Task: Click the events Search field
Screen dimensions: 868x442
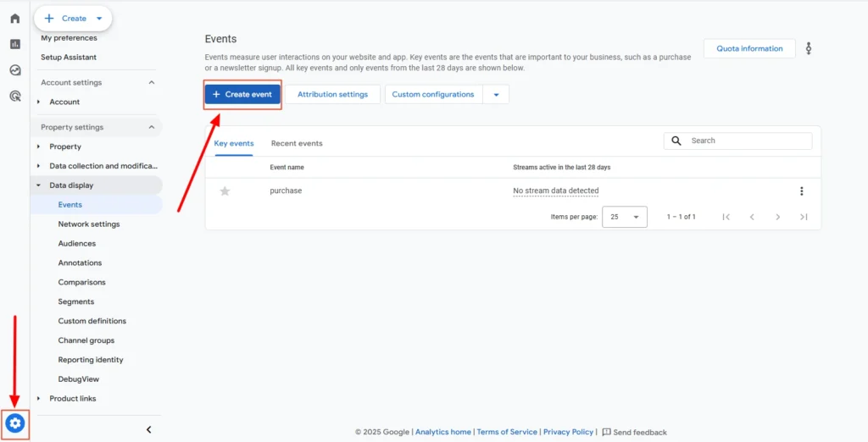Action: [x=748, y=141]
